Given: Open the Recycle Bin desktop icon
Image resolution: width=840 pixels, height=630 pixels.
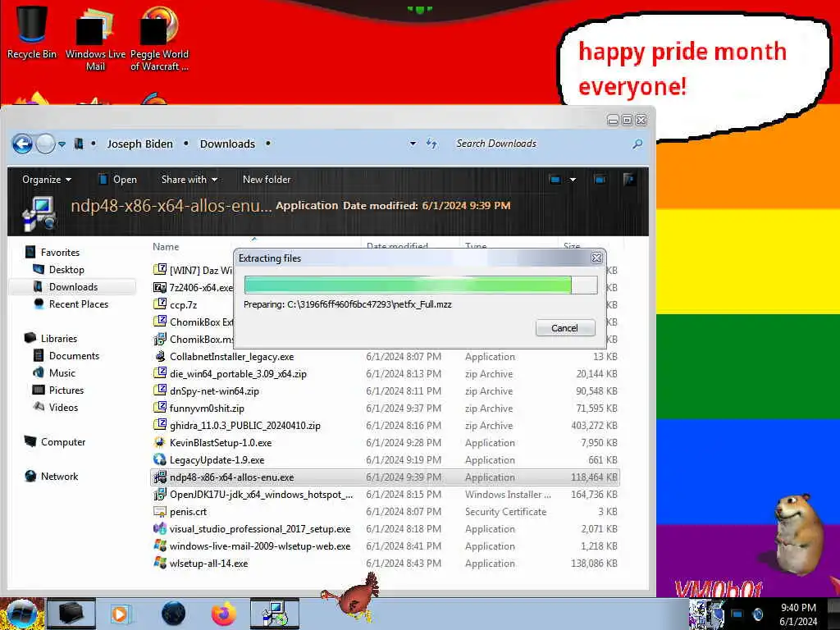Looking at the screenshot, I should coord(32,32).
